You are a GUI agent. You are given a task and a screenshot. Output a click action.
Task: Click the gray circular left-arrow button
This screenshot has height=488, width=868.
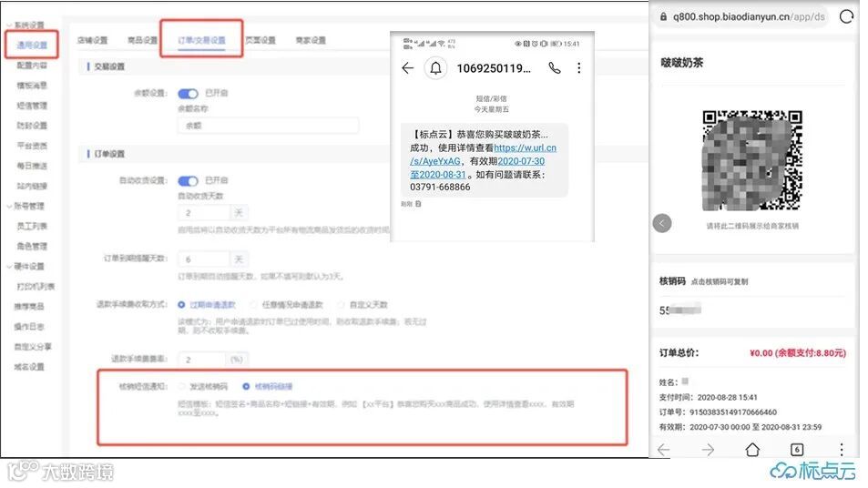662,224
